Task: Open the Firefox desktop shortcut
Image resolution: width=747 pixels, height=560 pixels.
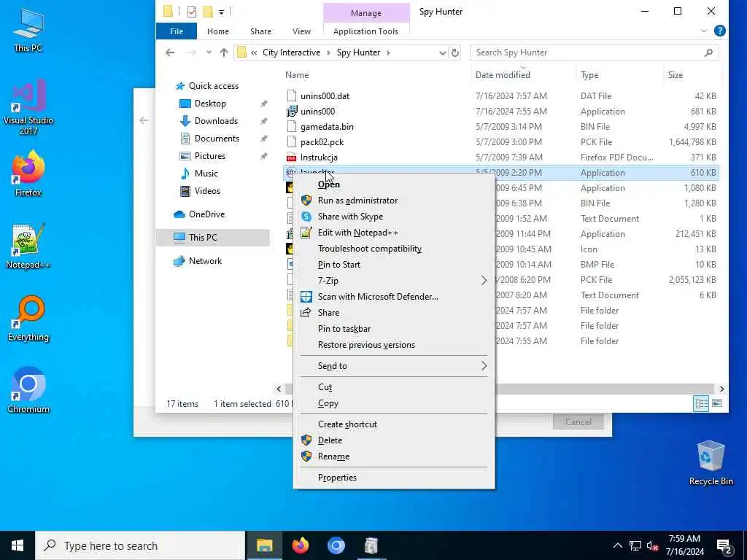Action: (28, 174)
